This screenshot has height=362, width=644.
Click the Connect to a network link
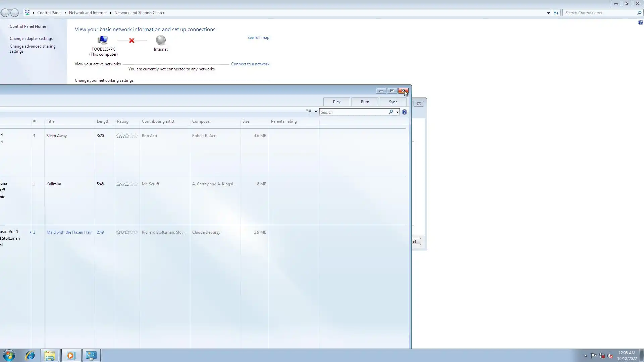click(x=250, y=64)
